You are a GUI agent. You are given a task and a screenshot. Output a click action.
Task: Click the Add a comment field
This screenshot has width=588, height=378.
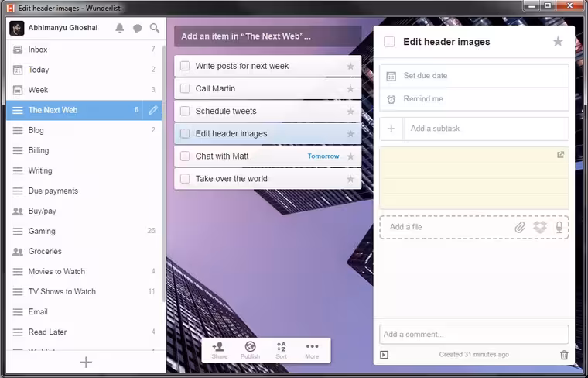474,335
